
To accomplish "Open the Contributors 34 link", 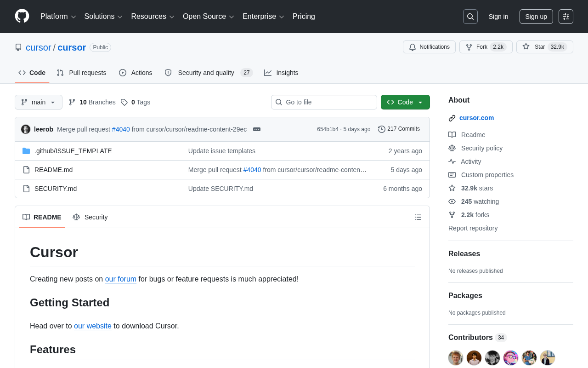I will [x=477, y=338].
